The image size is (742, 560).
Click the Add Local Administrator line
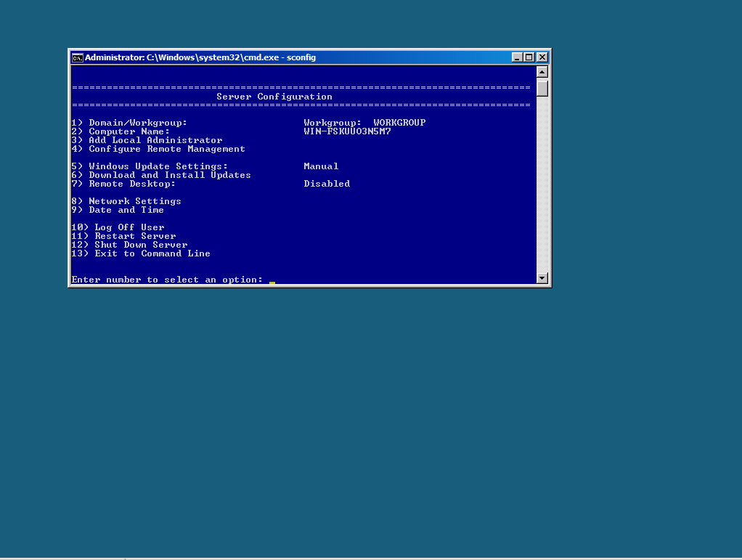coord(155,140)
